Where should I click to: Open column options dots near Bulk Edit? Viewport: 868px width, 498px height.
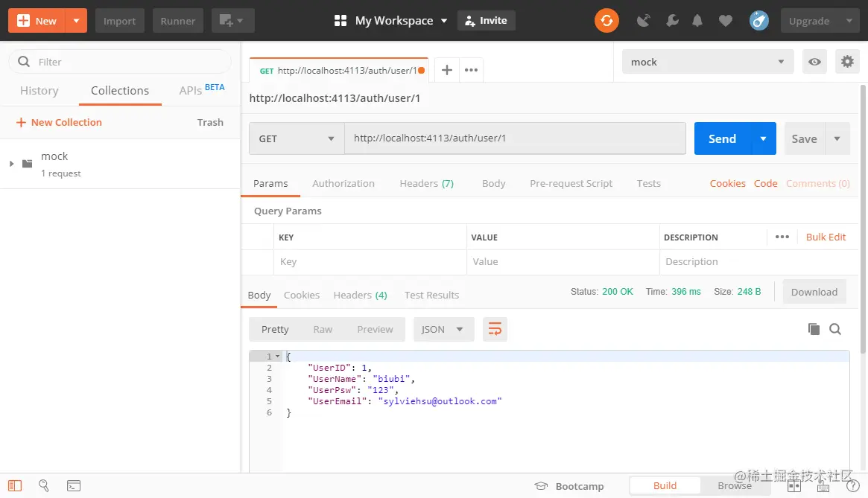click(782, 237)
